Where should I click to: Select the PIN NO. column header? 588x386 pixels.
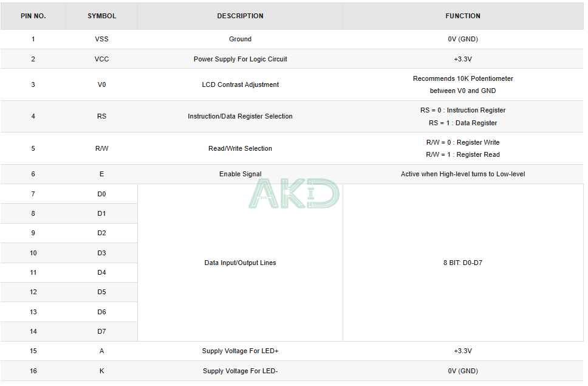tap(33, 16)
